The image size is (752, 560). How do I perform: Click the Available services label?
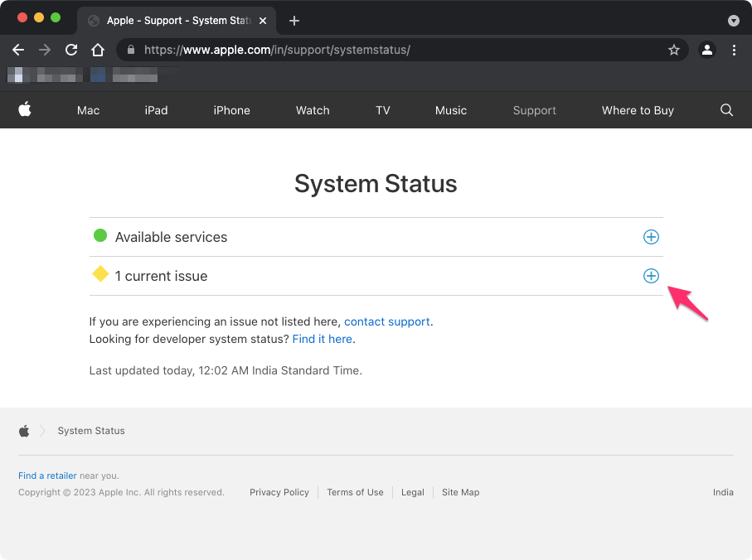172,237
